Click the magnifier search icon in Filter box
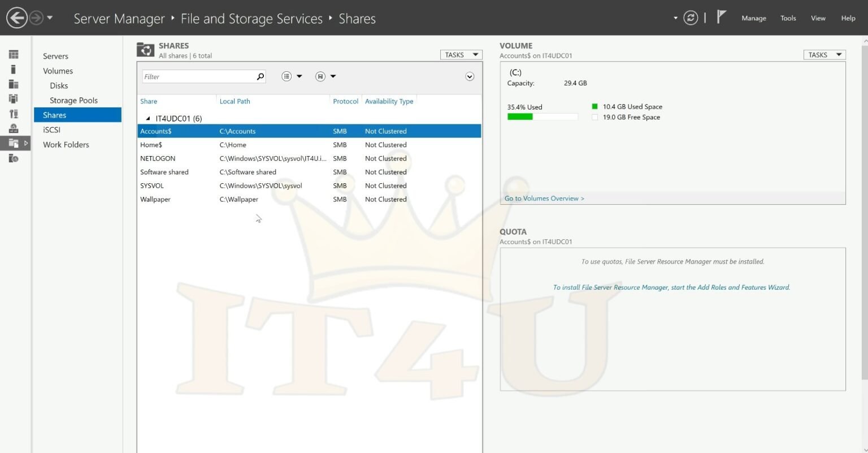Image resolution: width=868 pixels, height=453 pixels. [261, 76]
